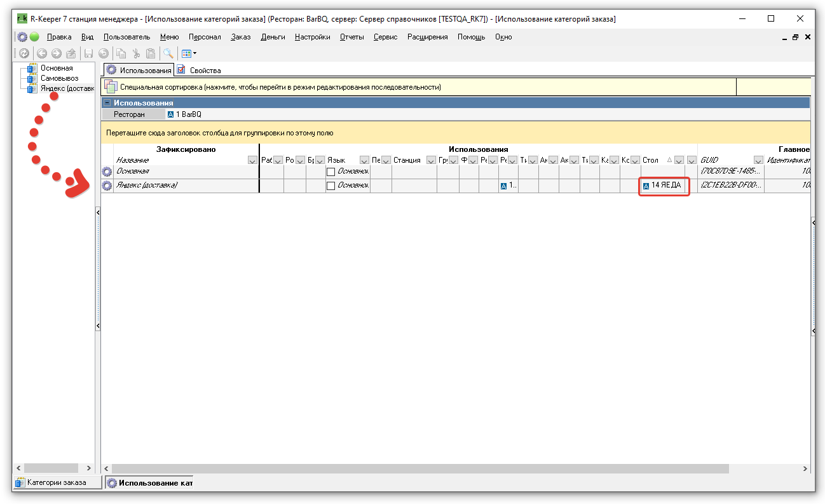Click the Категории заказа window button at the bottom

58,483
